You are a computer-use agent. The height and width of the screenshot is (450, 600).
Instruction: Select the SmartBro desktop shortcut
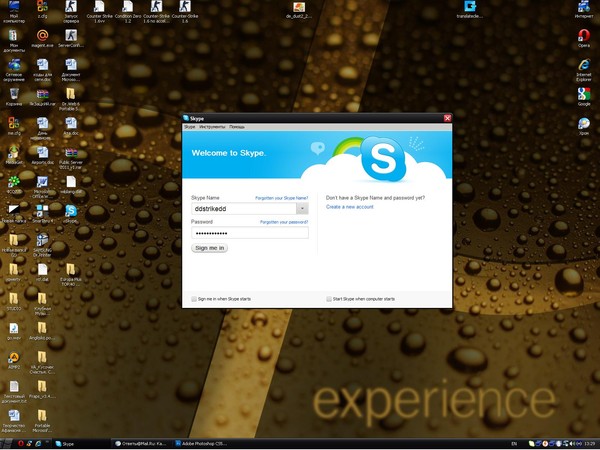tap(42, 214)
